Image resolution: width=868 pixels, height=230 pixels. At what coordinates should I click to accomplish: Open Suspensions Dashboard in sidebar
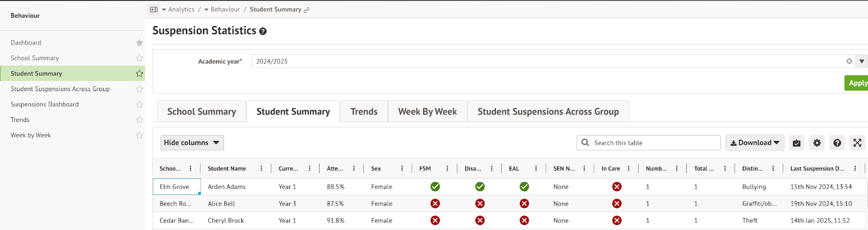44,104
